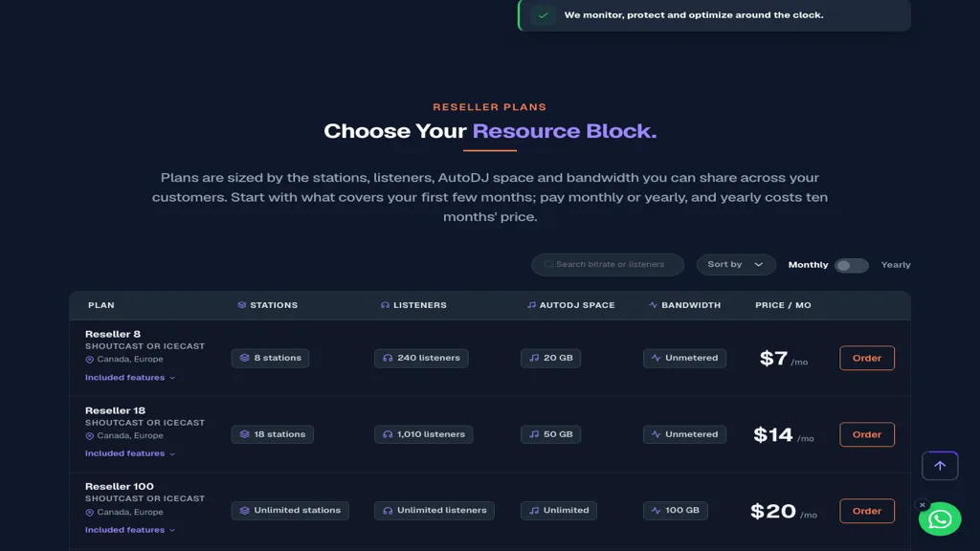Image resolution: width=980 pixels, height=551 pixels.
Task: Click the 1,010 listeners badge
Action: [x=424, y=434]
